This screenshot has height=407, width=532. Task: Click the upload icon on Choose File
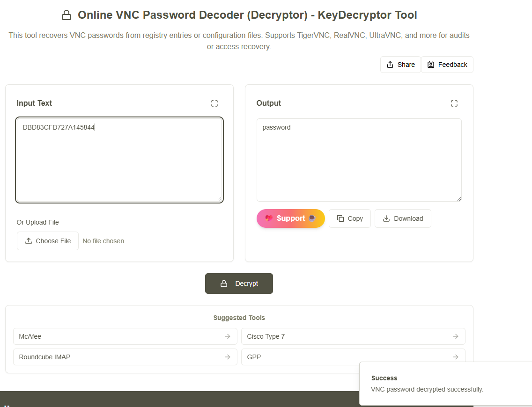[29, 240]
